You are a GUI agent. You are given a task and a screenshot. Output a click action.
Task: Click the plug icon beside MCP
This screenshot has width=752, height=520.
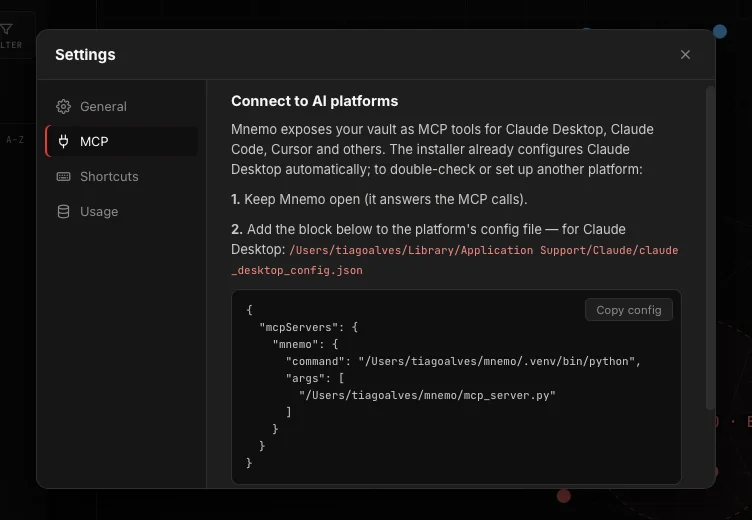pyautogui.click(x=63, y=142)
